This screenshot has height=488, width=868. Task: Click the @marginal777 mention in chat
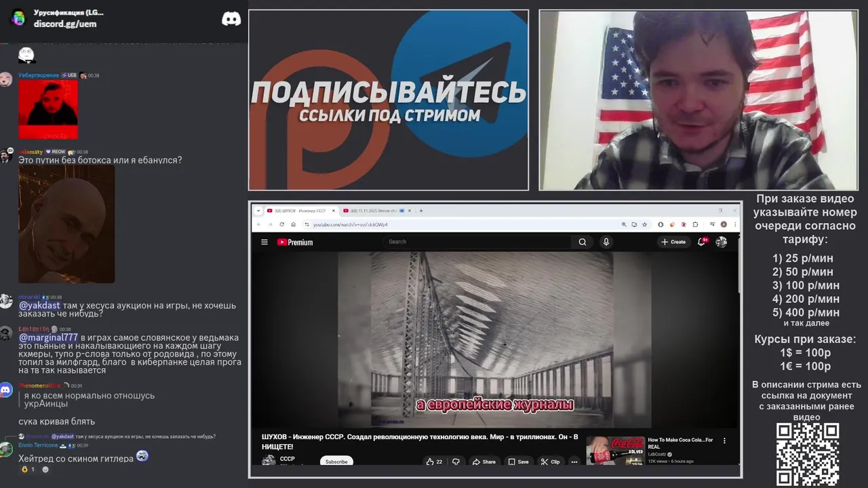48,338
